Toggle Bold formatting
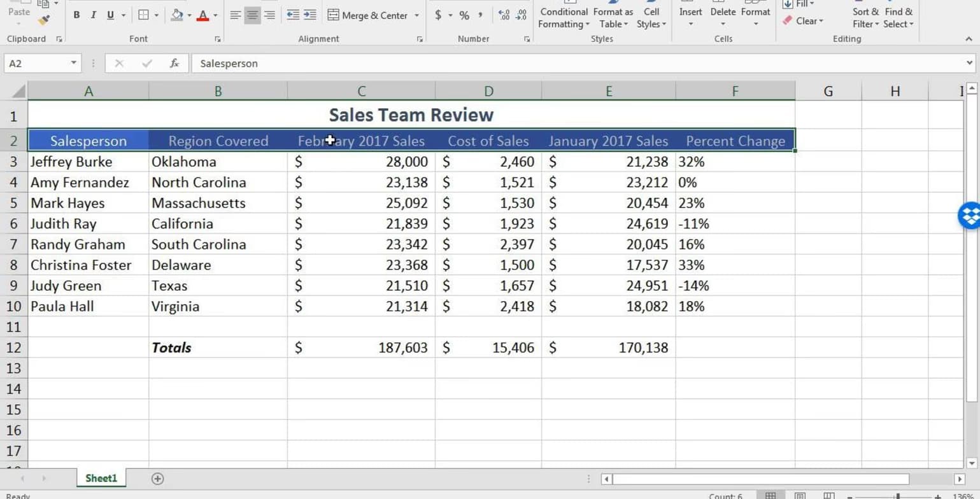Screen dimensions: 980x499 pos(76,15)
